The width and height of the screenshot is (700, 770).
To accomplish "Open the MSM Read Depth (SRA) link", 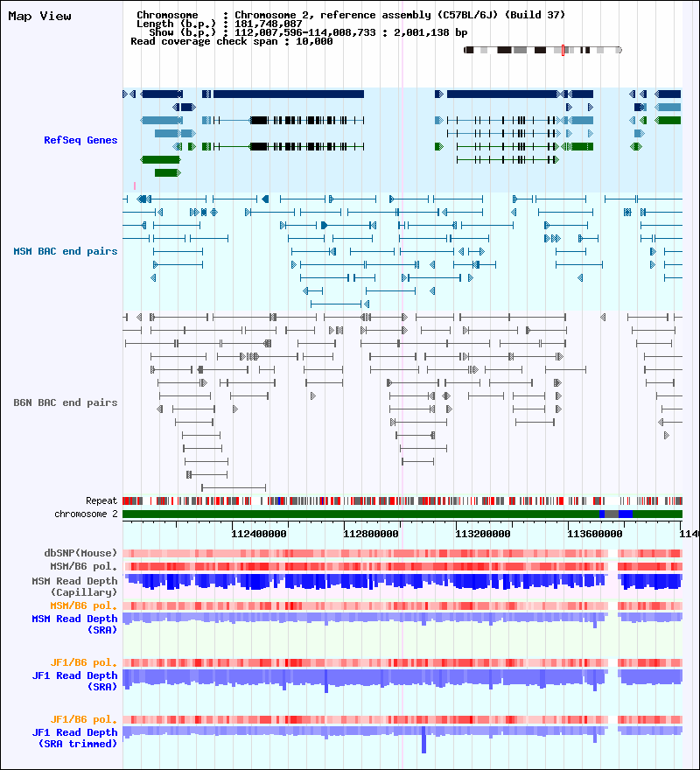I will (x=74, y=624).
